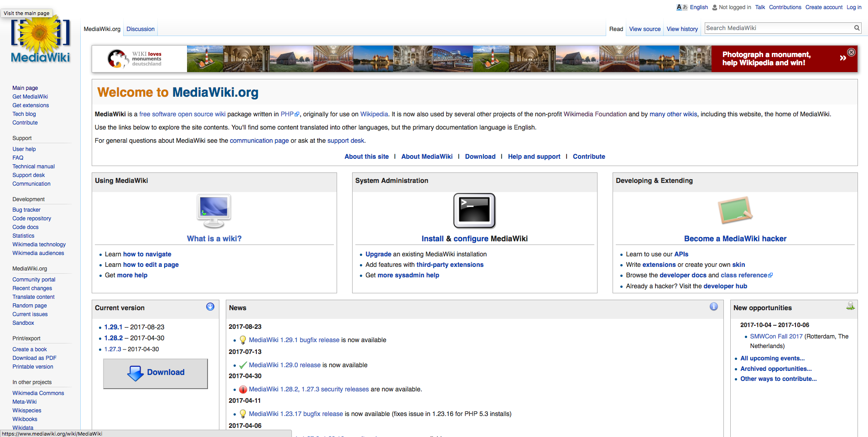
Task: Expand banner with double-arrow chevron
Action: pos(843,58)
